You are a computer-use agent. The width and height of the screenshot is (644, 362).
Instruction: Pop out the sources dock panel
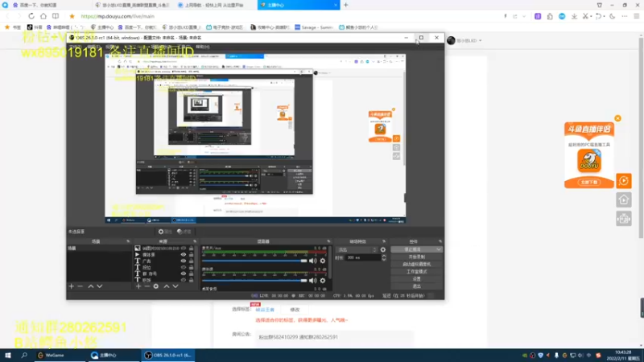[195, 241]
